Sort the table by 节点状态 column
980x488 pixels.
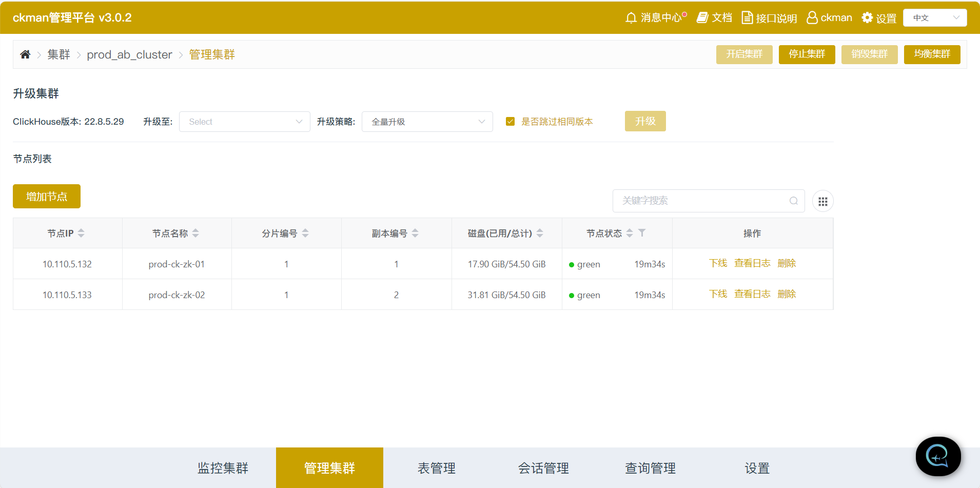pyautogui.click(x=630, y=233)
